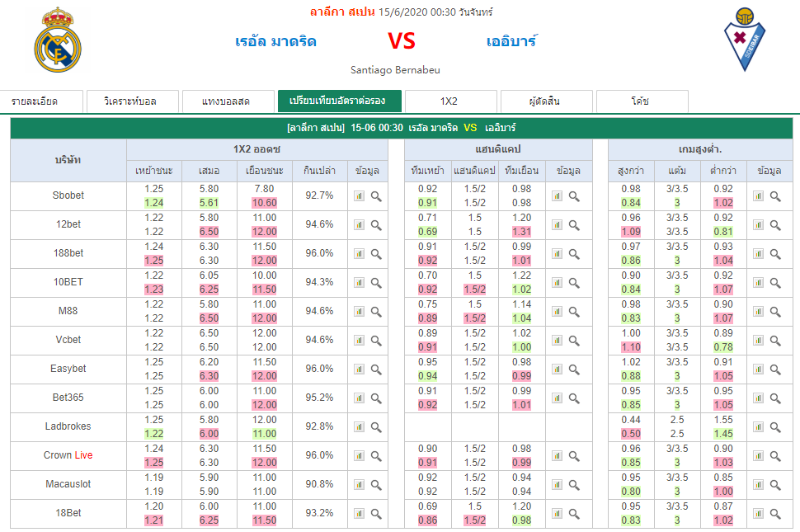Click the 92.7% value in Sbobet row
The image size is (800, 532).
319,195
